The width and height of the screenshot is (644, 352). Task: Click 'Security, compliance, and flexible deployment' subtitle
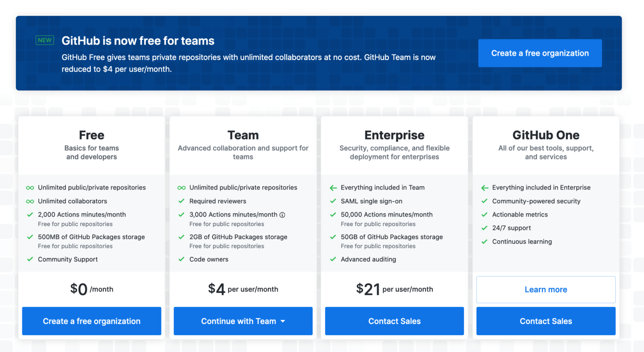click(x=395, y=152)
